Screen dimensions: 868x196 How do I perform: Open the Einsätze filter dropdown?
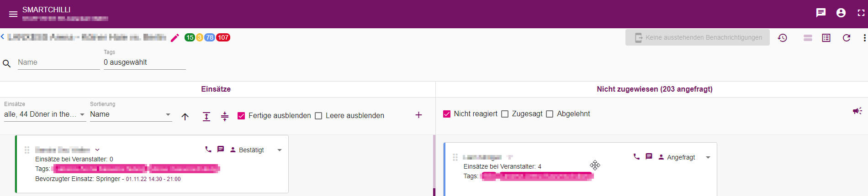45,114
